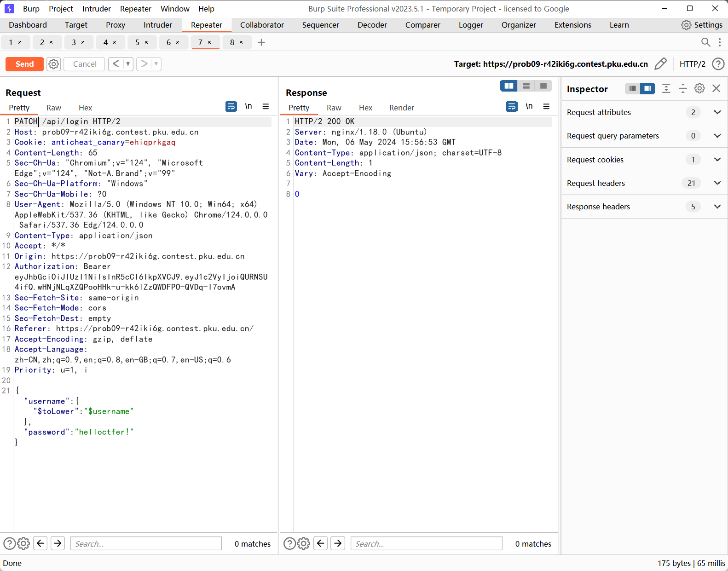This screenshot has height=571, width=728.
Task: Open Request search settings gear
Action: (x=23, y=543)
